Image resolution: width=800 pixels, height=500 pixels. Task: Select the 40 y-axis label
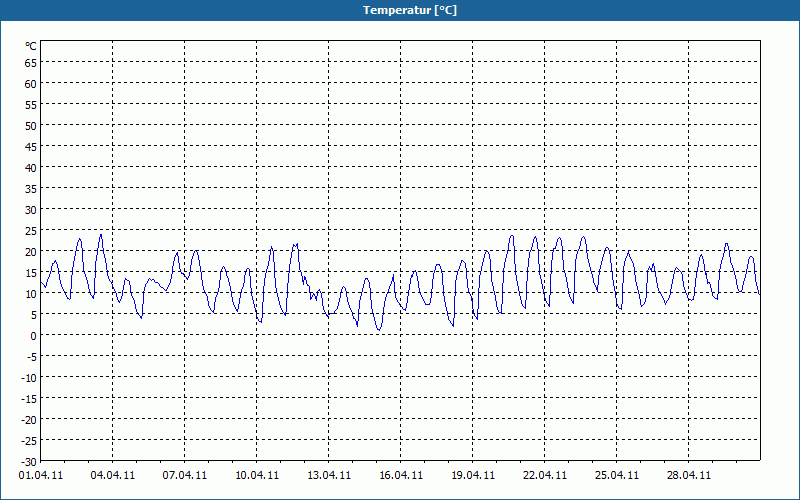click(31, 168)
